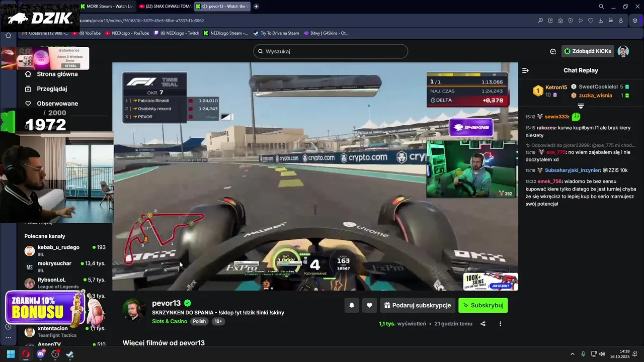Open Discord from the taskbar
The height and width of the screenshot is (362, 644).
click(x=41, y=354)
